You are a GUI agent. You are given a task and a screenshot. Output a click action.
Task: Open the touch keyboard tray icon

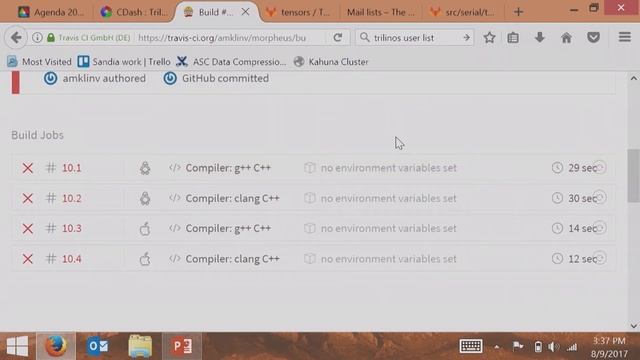[471, 346]
